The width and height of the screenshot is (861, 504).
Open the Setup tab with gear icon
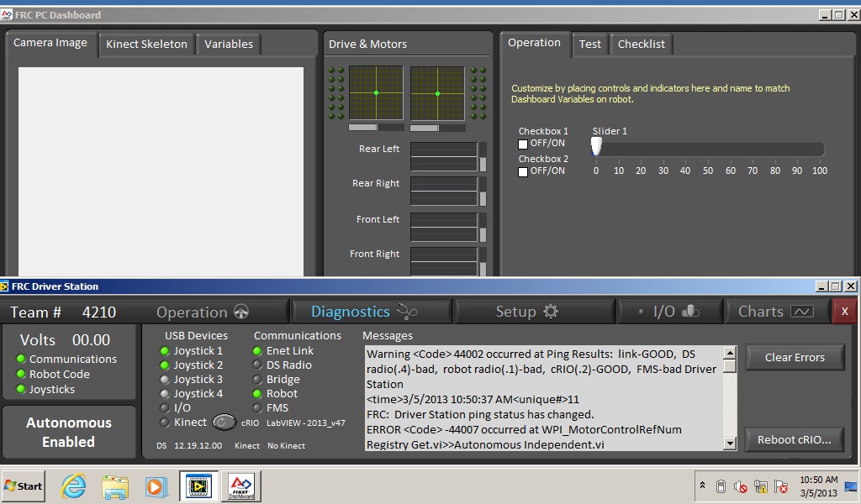click(536, 312)
